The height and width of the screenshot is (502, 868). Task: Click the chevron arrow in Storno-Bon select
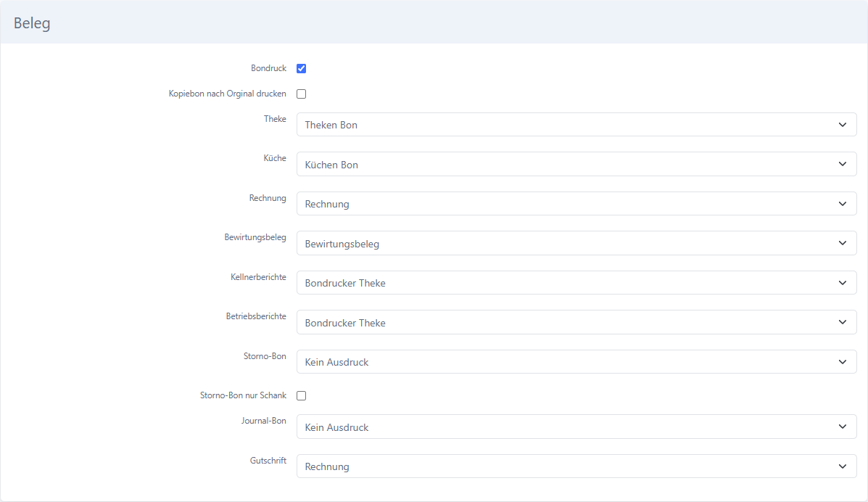point(843,362)
